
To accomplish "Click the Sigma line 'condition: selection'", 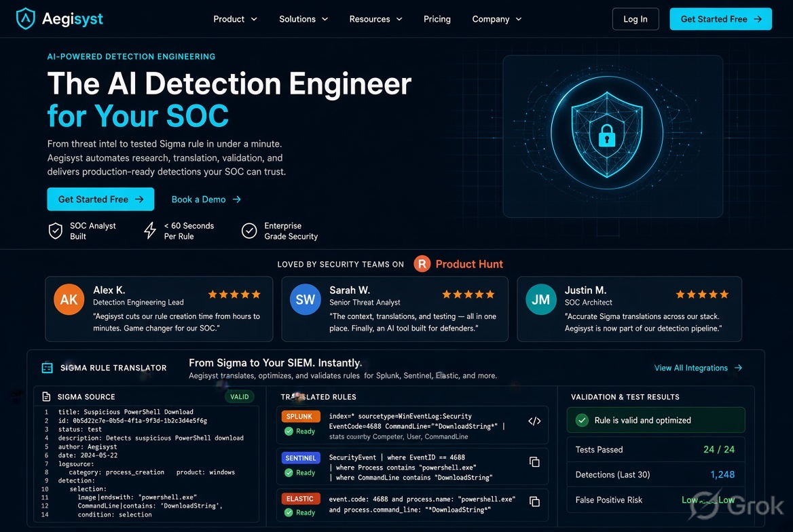I will pos(114,514).
